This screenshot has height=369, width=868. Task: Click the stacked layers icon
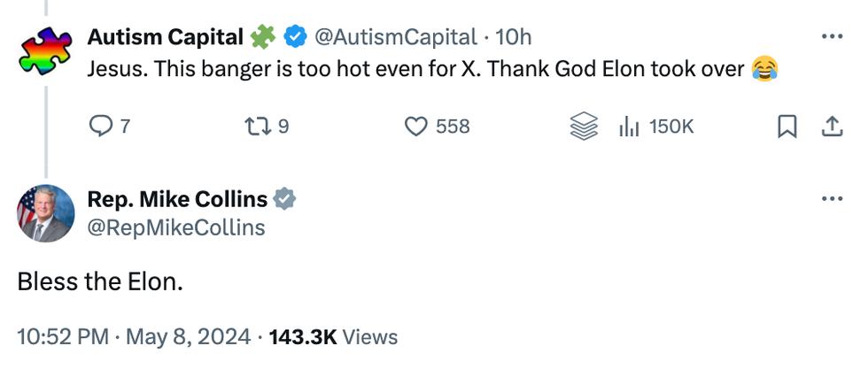584,127
